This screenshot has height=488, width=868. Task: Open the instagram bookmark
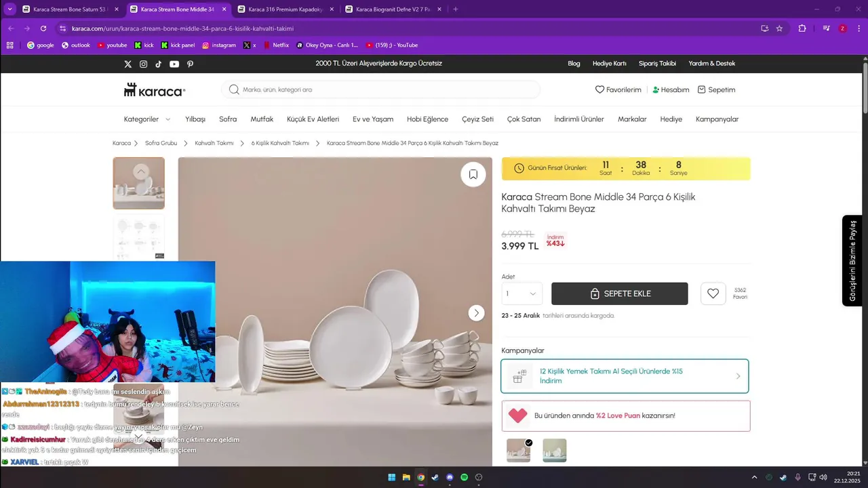point(218,45)
